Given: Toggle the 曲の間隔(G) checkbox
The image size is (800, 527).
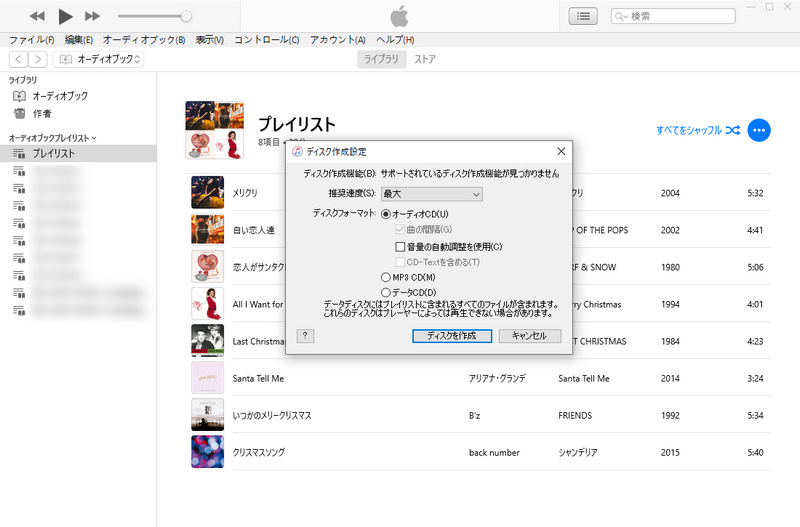Looking at the screenshot, I should point(400,230).
